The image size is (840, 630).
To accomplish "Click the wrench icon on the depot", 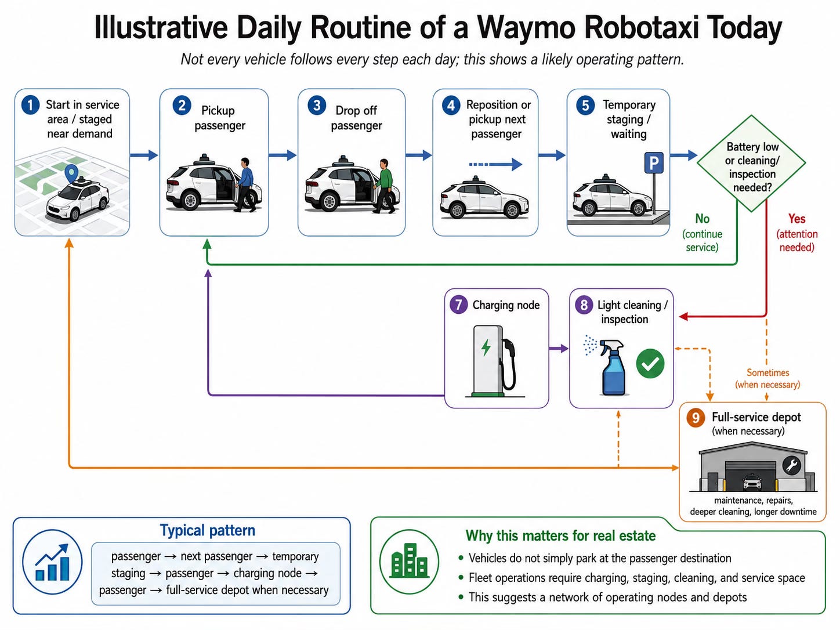I will (791, 465).
